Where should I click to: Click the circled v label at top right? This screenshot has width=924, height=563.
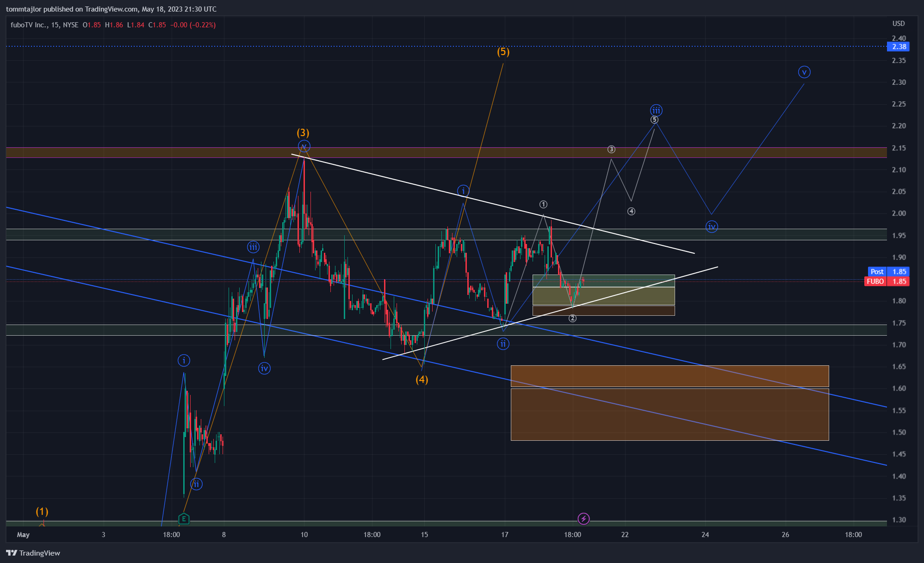[x=804, y=72]
